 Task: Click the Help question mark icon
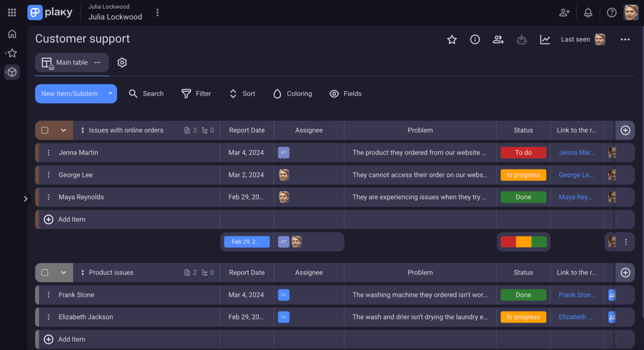pyautogui.click(x=611, y=12)
